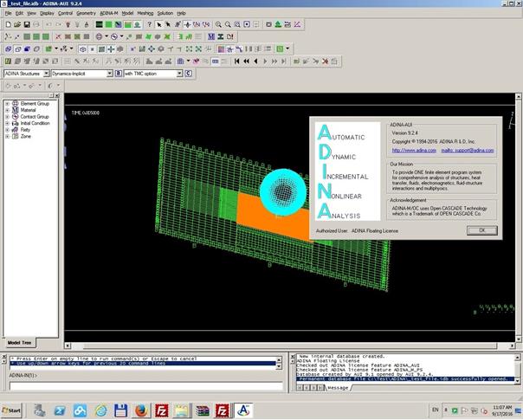Open the Help menu
Screen dimensions: 523x420
point(181,13)
